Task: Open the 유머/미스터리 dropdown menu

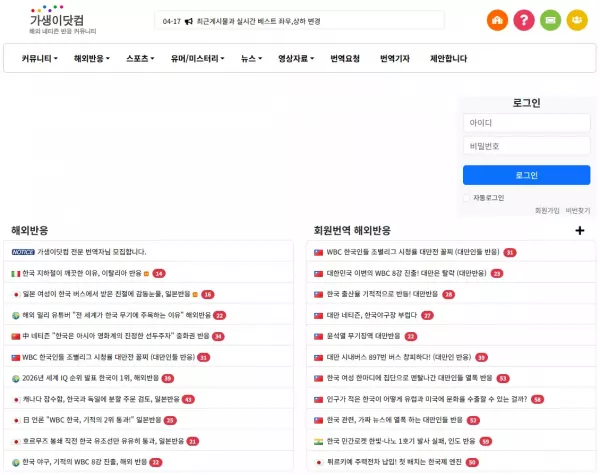Action: (x=197, y=59)
